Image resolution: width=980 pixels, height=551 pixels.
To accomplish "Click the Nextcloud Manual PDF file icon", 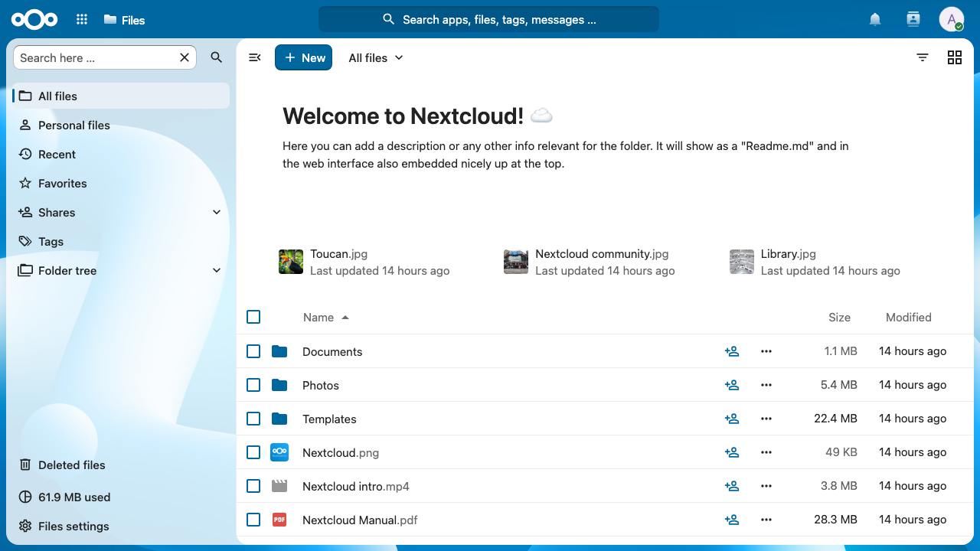I will [x=279, y=520].
